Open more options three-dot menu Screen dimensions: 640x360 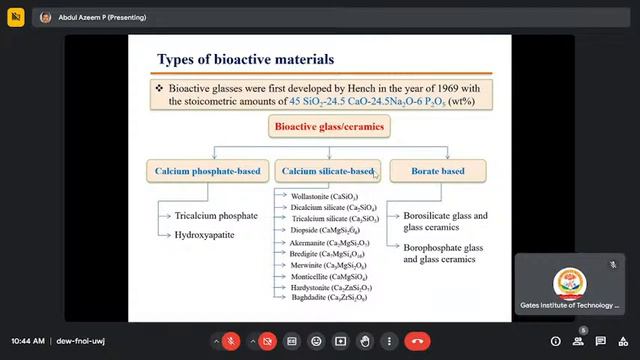(389, 341)
